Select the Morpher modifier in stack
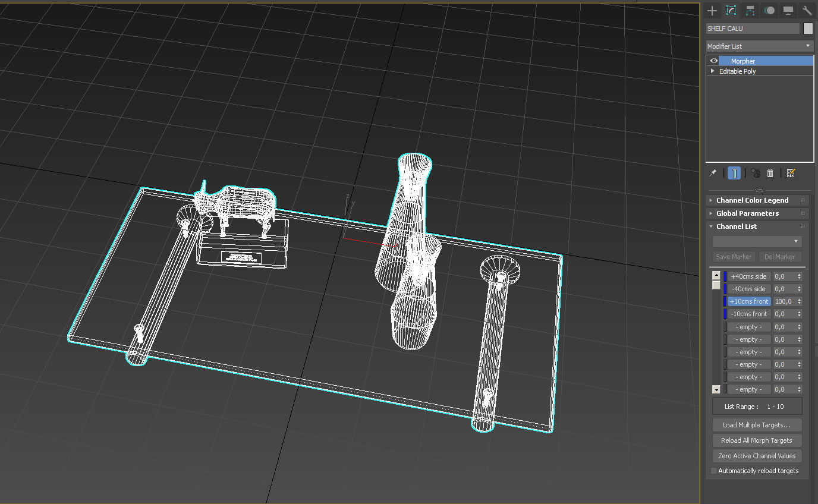This screenshot has width=818, height=504. [766, 61]
